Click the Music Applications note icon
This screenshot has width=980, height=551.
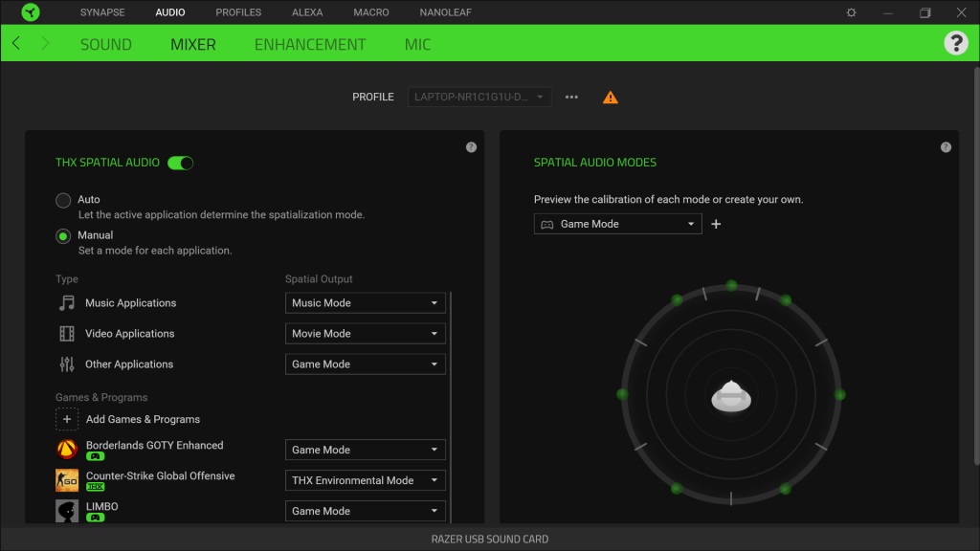click(x=66, y=303)
